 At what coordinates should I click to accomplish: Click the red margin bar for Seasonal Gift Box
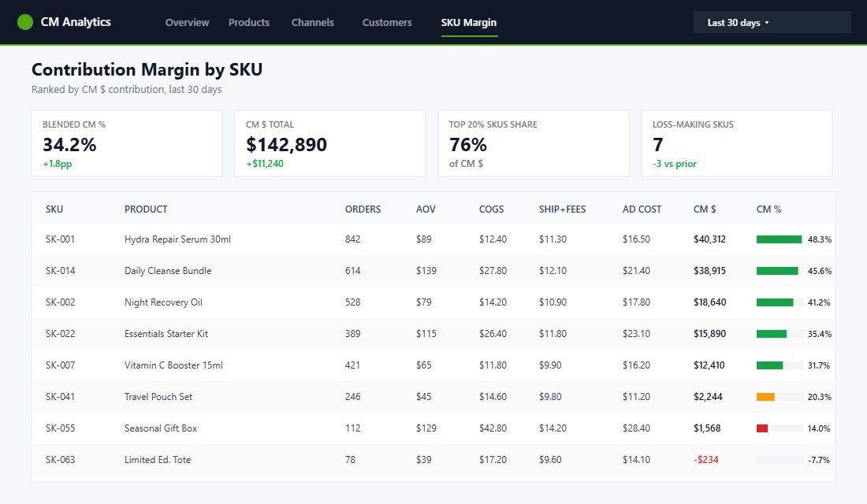tap(761, 428)
